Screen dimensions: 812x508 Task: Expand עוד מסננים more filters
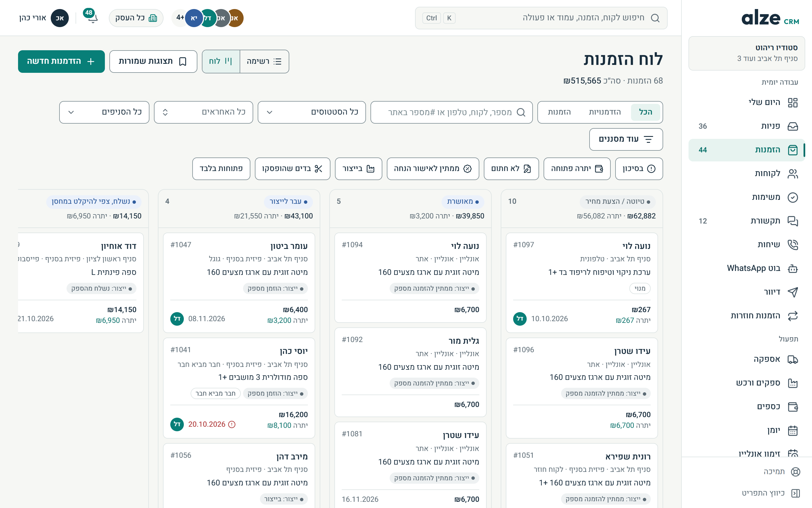click(x=626, y=139)
